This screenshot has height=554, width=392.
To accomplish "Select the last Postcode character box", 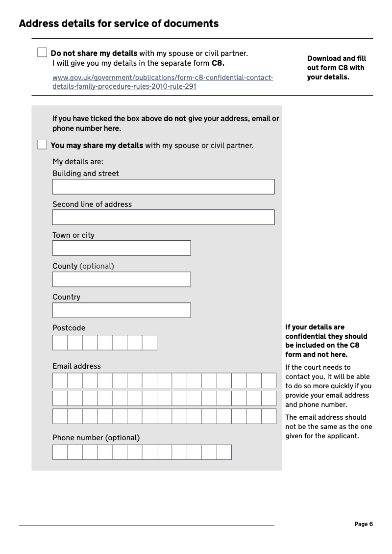I will (149, 343).
